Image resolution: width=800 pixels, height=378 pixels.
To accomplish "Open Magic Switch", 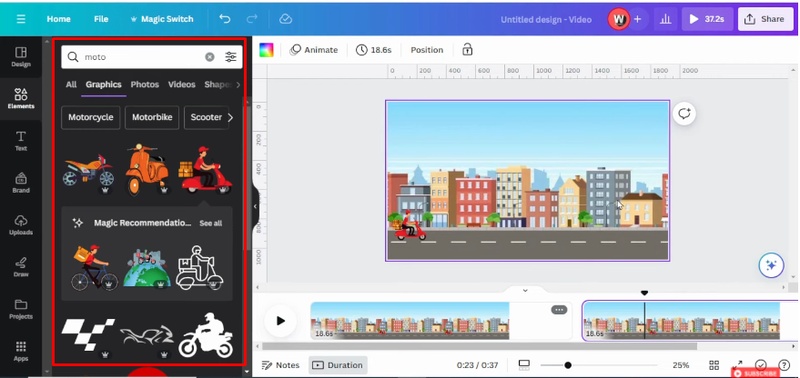I will 162,19.
